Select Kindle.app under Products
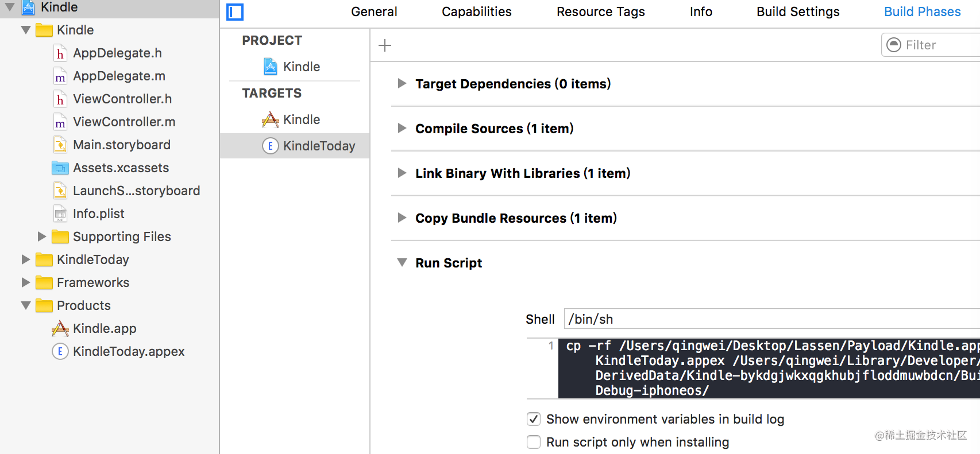The height and width of the screenshot is (454, 980). click(105, 328)
